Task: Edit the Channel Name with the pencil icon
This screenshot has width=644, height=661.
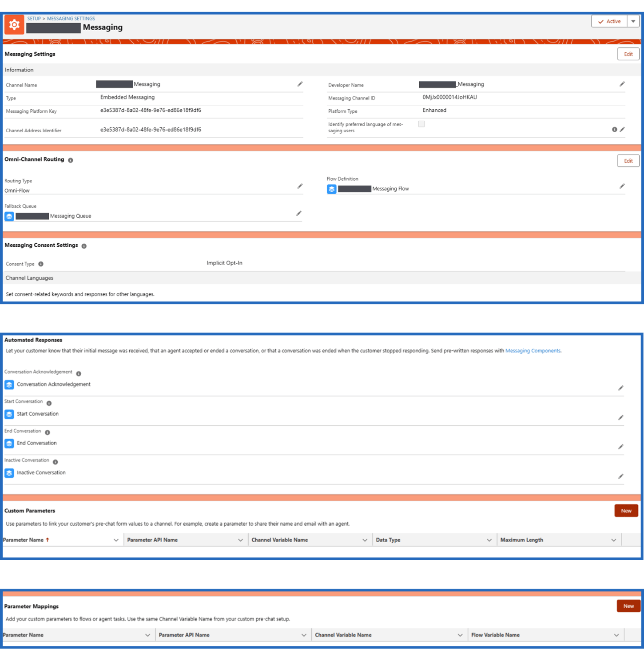Action: [300, 84]
